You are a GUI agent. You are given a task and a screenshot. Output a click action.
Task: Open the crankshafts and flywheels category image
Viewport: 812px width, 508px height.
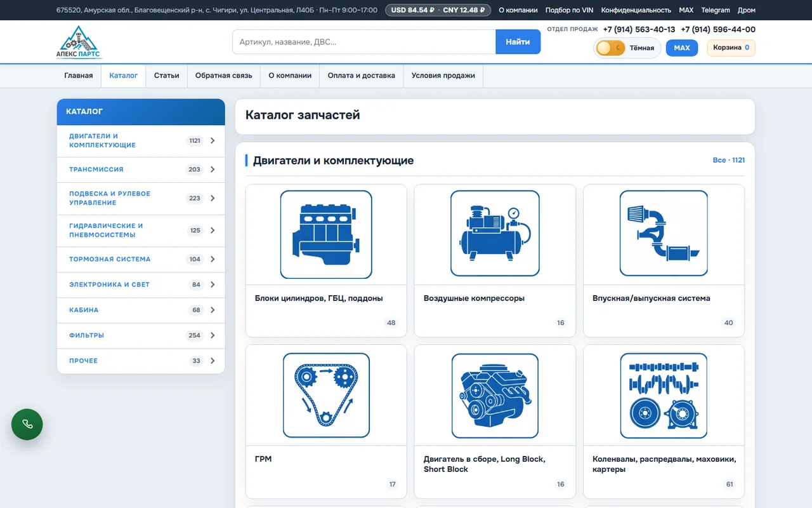664,395
